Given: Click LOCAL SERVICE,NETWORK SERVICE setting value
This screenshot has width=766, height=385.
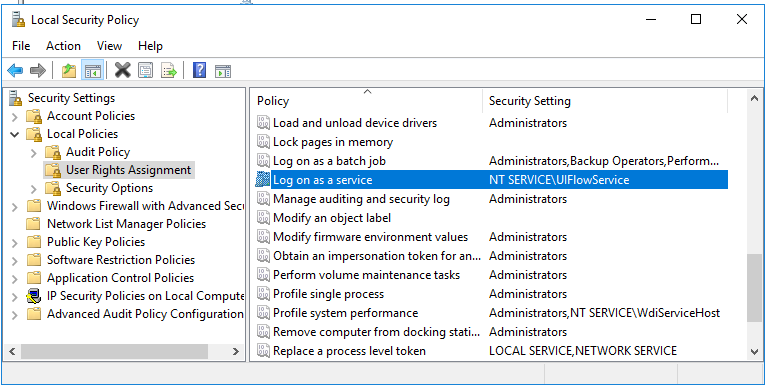Looking at the screenshot, I should [x=583, y=351].
